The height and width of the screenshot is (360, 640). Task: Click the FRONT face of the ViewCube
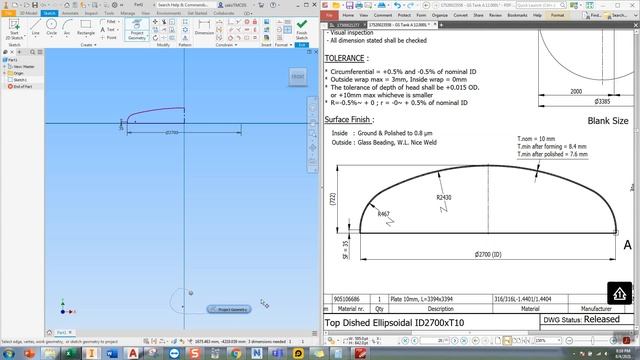298,76
